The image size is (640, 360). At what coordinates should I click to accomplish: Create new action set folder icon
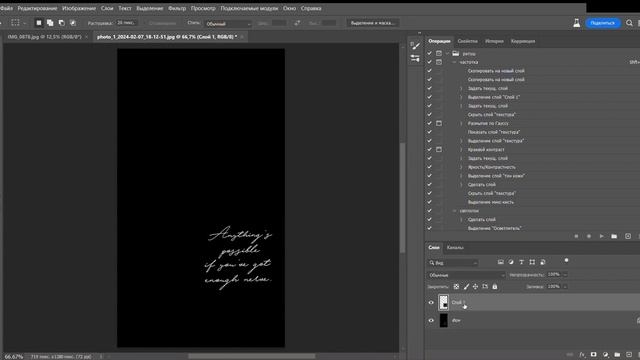tap(614, 236)
